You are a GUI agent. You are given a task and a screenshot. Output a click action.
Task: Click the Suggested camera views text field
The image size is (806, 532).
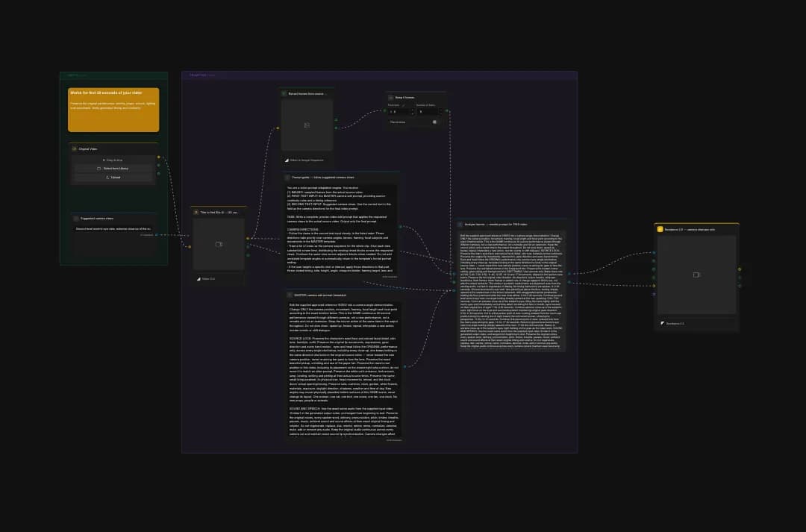coord(113,229)
